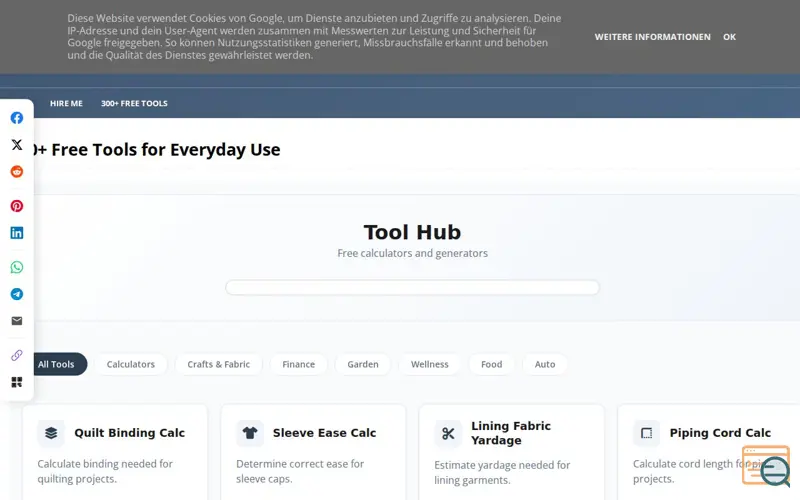Viewport: 800px width, 500px height.
Task: Copy page link icon
Action: click(17, 355)
